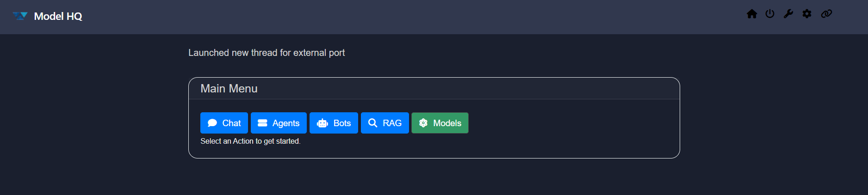This screenshot has width=868, height=195.
Task: Click the 'Launched new thread' status message
Action: tap(267, 53)
